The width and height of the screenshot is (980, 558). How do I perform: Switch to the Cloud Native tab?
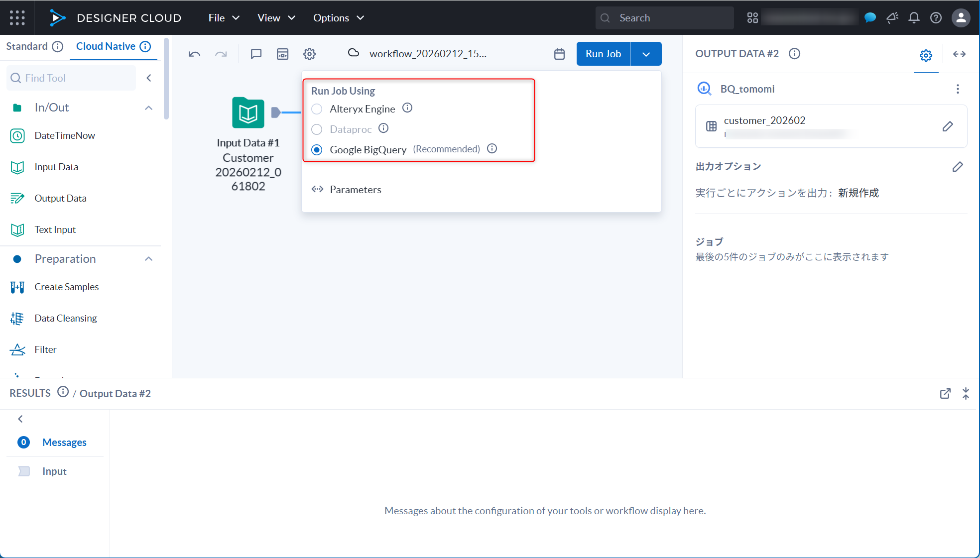(106, 46)
